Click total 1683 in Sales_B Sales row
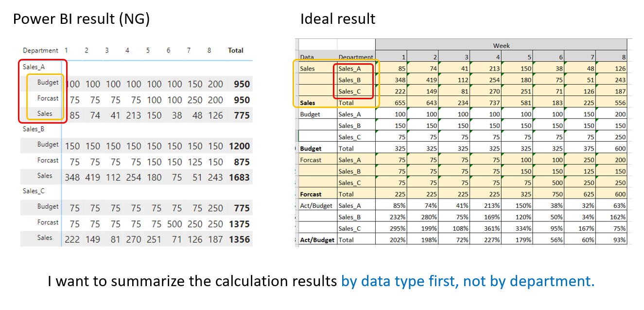Screen dimensions: 644x310 point(239,178)
